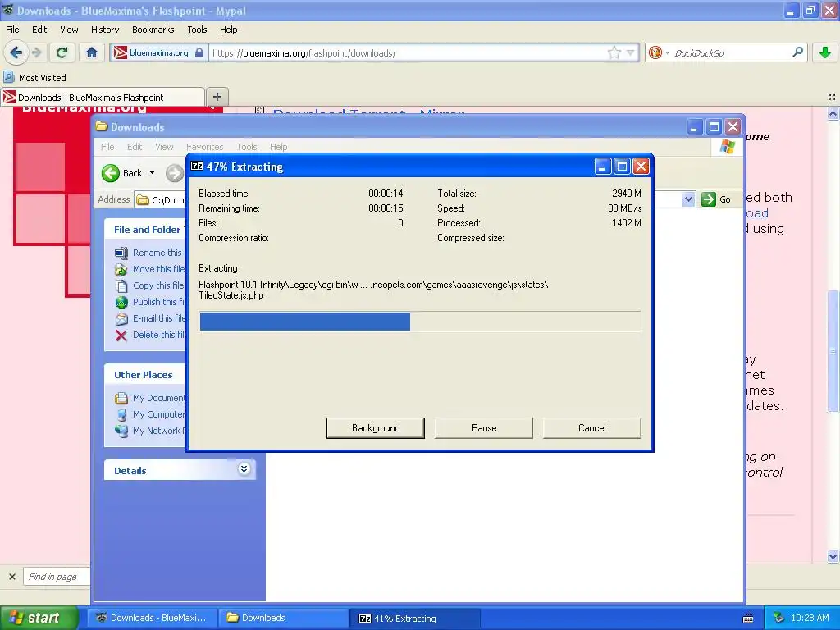Click the File and Folder Tasks header
The height and width of the screenshot is (630, 840).
[x=145, y=230]
